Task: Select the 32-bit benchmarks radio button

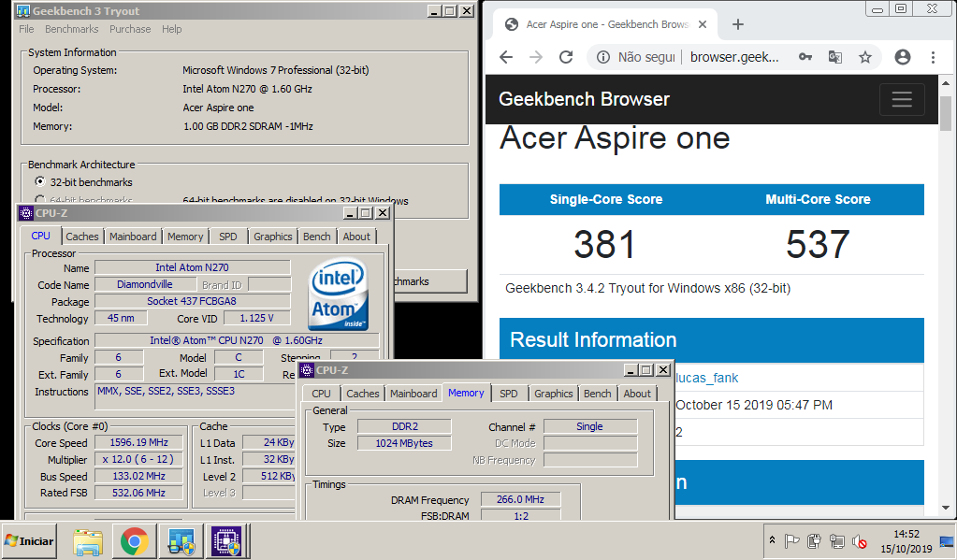Action: pyautogui.click(x=40, y=181)
